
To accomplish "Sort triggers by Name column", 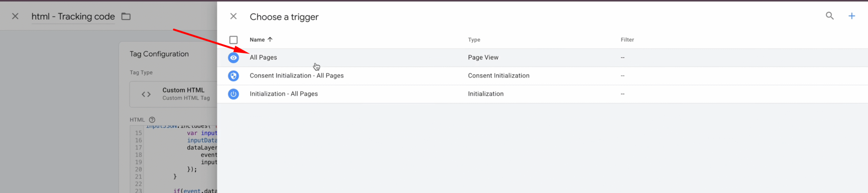I will (257, 40).
